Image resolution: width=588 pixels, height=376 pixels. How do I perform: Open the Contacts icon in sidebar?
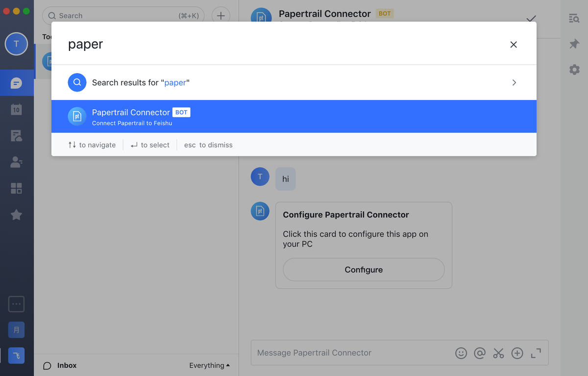pyautogui.click(x=16, y=162)
